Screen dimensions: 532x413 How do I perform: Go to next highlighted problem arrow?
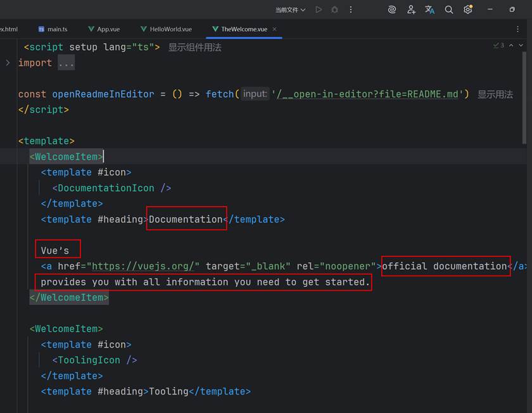[521, 45]
